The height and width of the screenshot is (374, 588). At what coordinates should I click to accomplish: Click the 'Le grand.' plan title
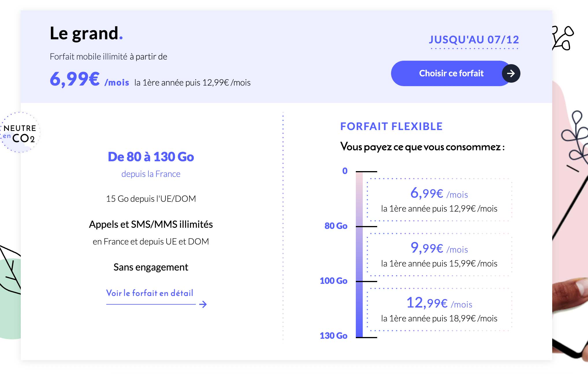(86, 33)
